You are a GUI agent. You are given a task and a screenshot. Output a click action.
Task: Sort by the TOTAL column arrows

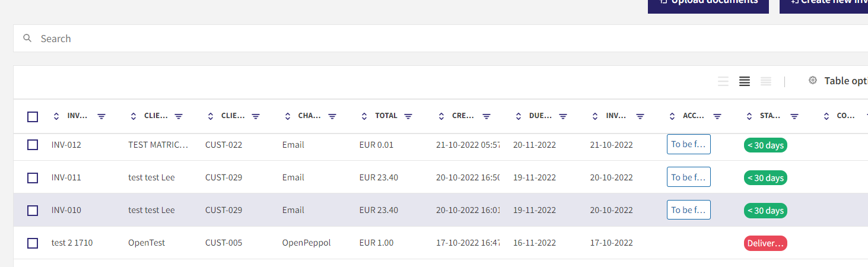[364, 116]
